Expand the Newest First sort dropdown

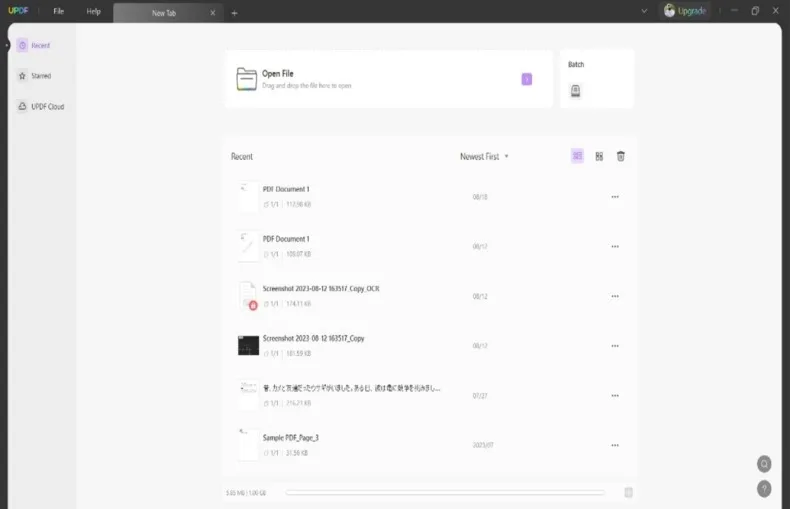tap(485, 157)
